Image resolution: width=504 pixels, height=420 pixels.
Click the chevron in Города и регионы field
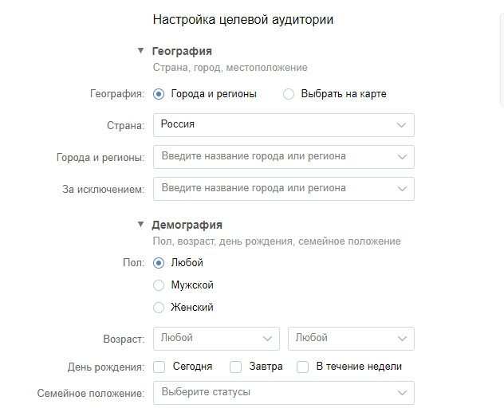402,157
